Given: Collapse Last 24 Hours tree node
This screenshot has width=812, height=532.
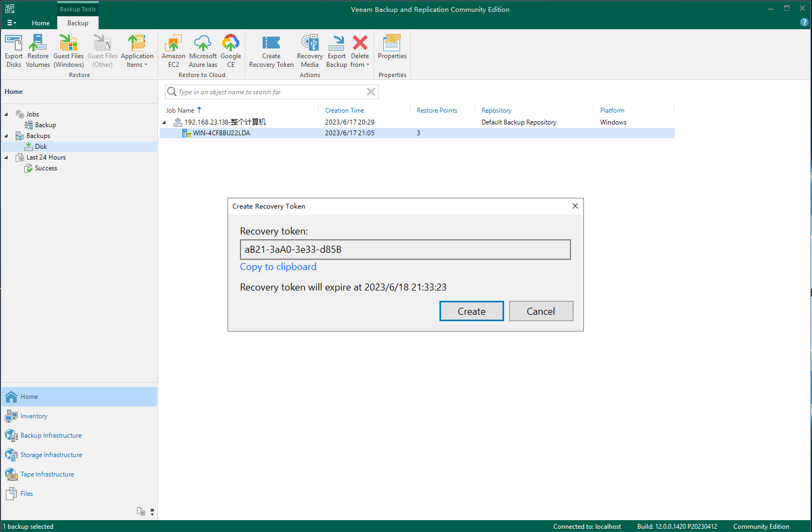Looking at the screenshot, I should pos(6,157).
